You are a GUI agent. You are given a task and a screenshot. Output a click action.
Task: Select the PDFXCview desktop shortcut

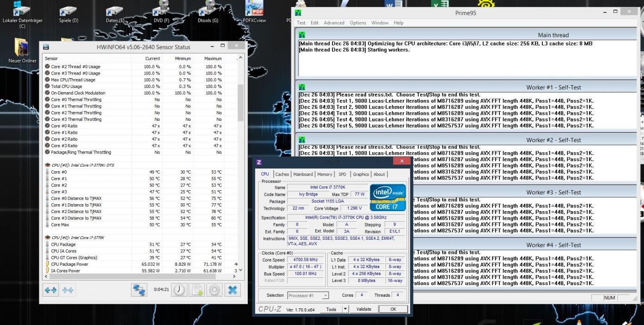click(254, 13)
